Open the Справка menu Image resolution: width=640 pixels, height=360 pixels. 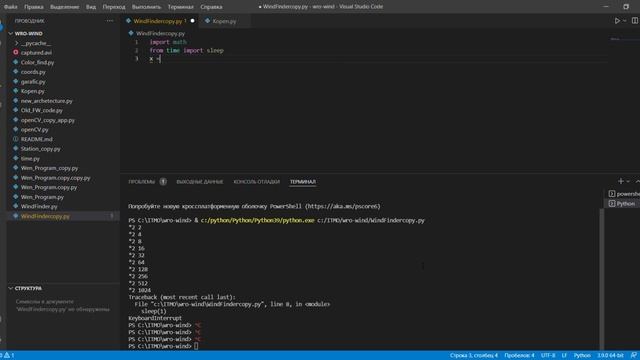tap(211, 7)
